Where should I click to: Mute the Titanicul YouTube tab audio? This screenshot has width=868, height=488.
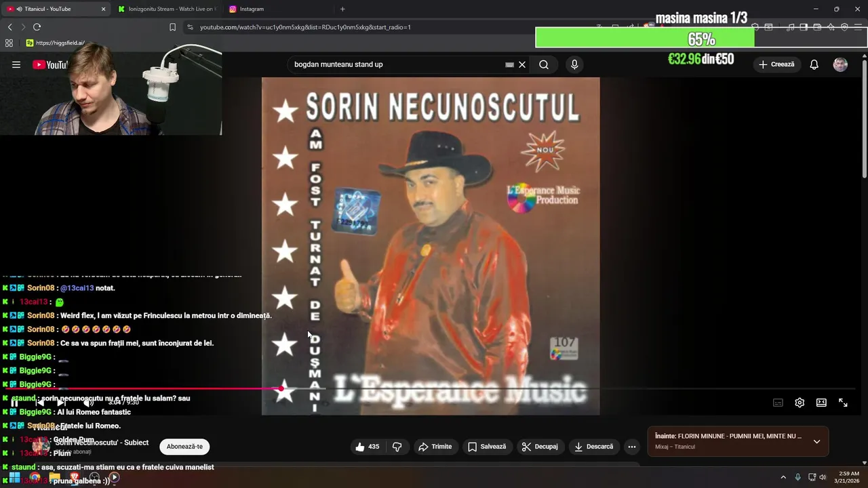[x=19, y=9]
